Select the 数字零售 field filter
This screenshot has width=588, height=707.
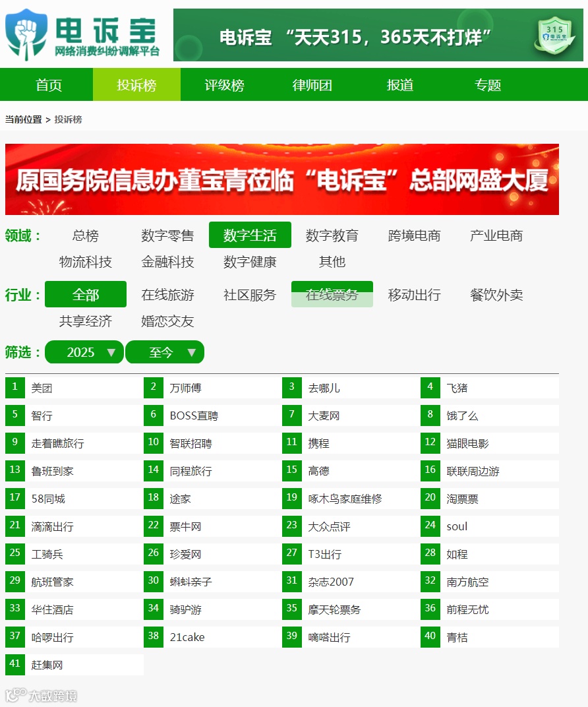pyautogui.click(x=167, y=235)
